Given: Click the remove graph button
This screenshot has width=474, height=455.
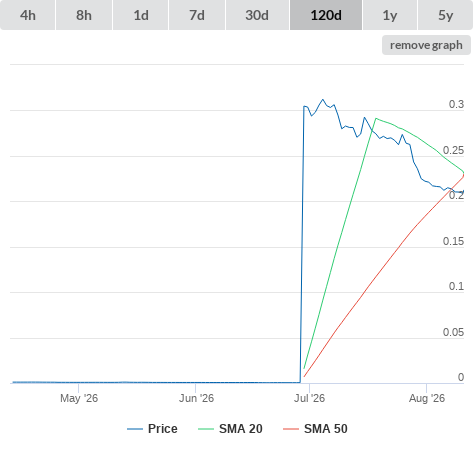Looking at the screenshot, I should (426, 45).
